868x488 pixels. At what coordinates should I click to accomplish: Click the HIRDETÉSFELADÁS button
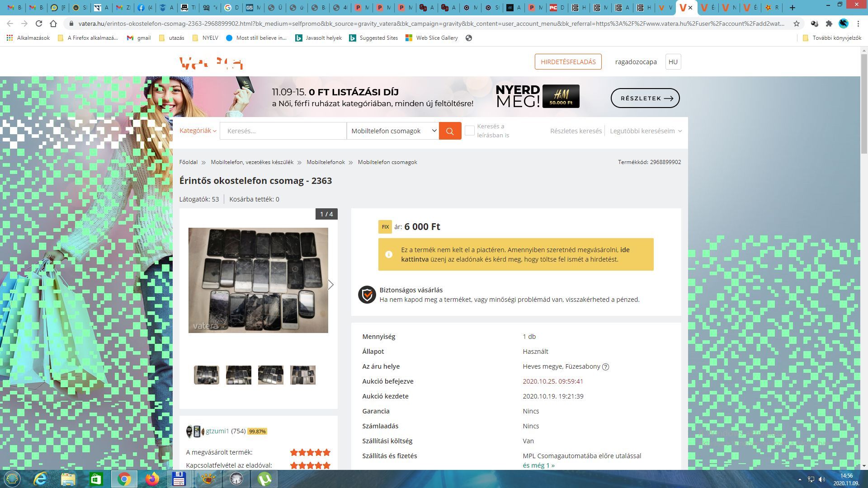[568, 62]
